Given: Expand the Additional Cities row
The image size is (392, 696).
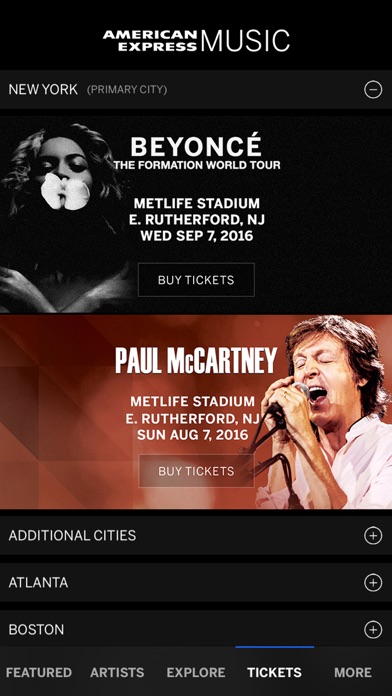Looking at the screenshot, I should (x=196, y=535).
